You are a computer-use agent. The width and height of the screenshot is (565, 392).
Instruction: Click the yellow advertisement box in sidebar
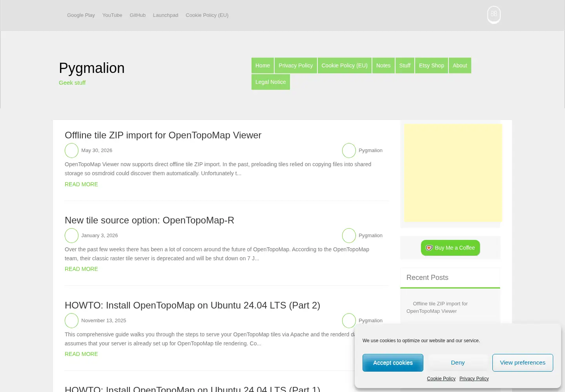453,173
